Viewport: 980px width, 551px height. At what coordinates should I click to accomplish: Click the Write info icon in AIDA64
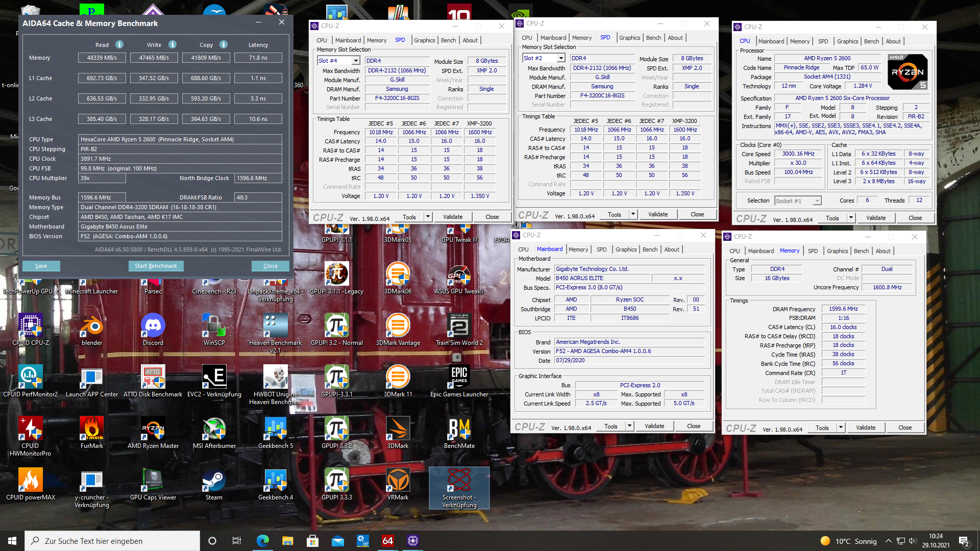coord(173,44)
